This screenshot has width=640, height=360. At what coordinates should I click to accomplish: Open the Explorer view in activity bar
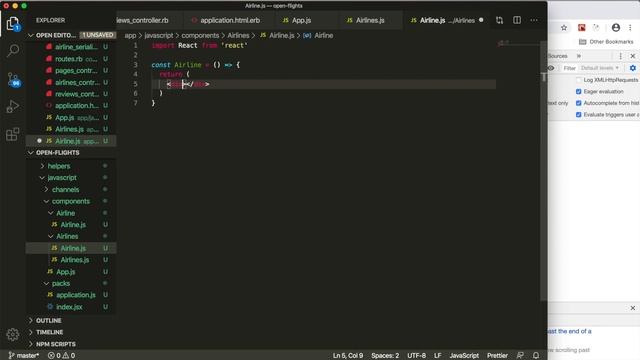[13, 24]
